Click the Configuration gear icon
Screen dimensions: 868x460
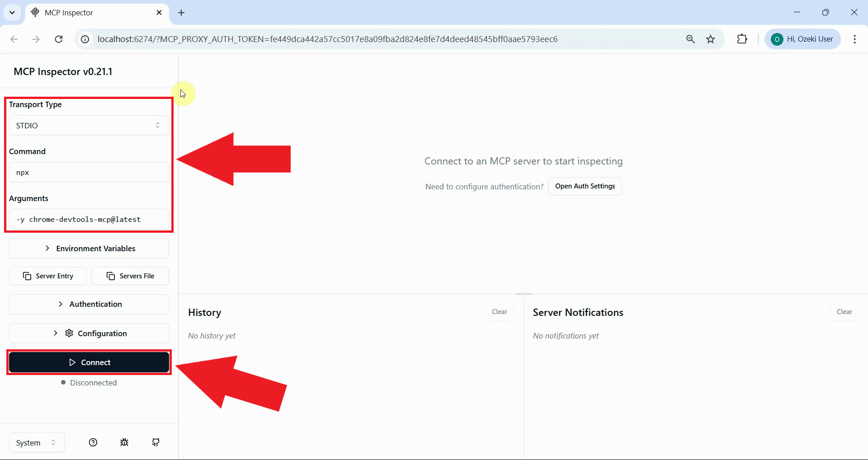68,333
